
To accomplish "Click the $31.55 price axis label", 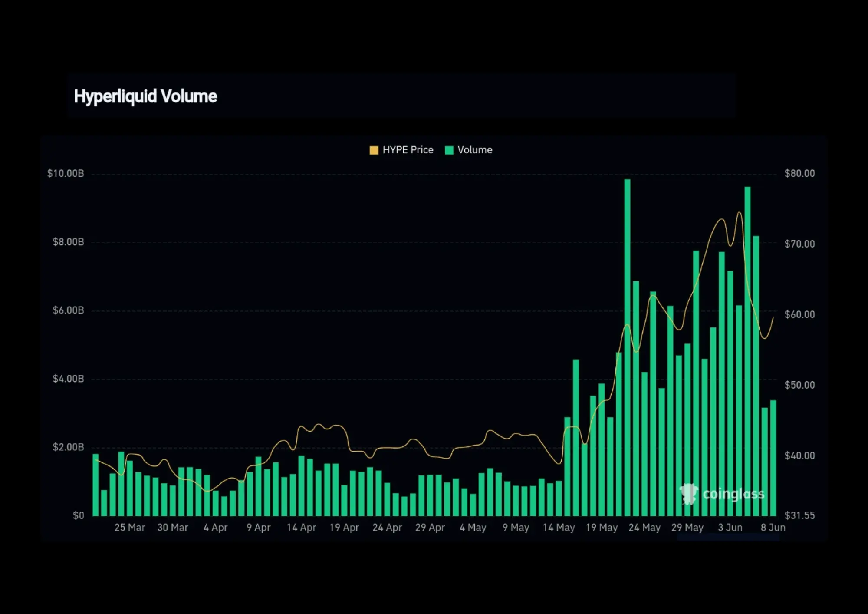I will 799,516.
